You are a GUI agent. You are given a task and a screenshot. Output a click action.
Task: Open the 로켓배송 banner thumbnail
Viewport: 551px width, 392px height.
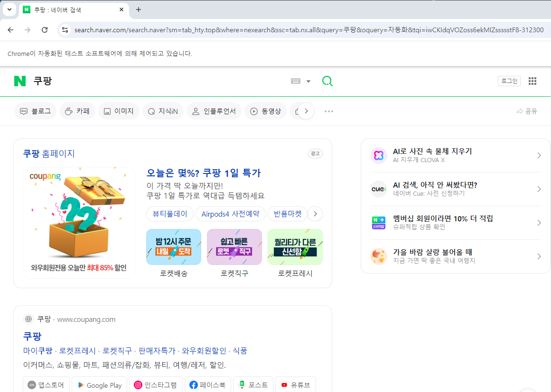(174, 247)
